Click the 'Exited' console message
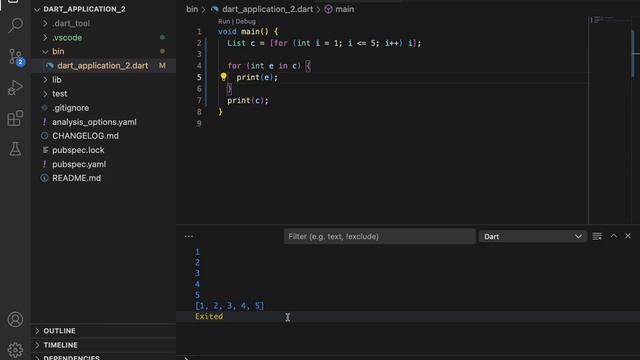Image resolution: width=640 pixels, height=360 pixels. click(209, 316)
